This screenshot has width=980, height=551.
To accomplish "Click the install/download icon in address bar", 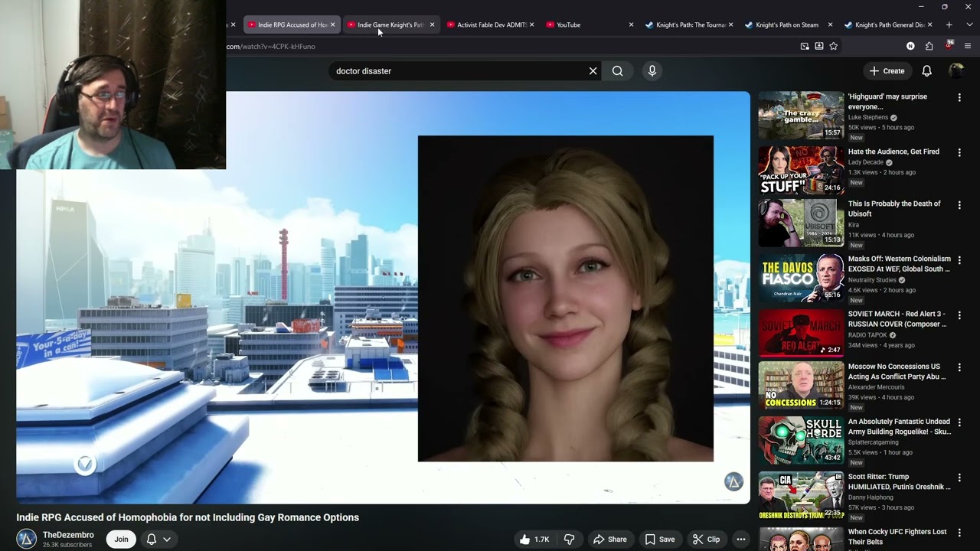I will tap(819, 46).
